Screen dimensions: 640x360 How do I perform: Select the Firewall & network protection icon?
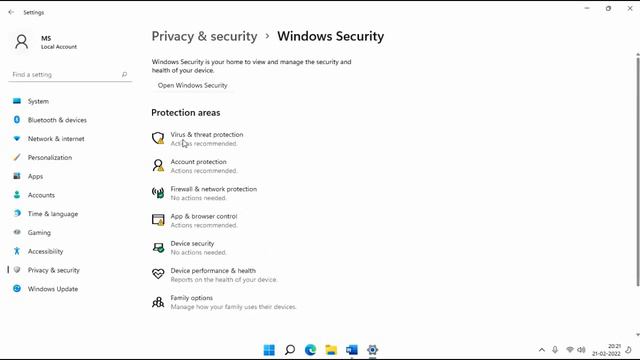point(158,193)
